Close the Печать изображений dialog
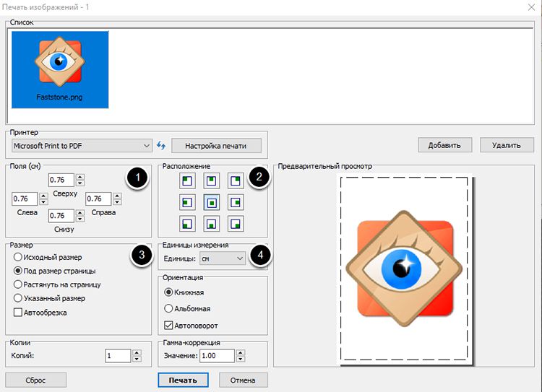 tap(532, 7)
